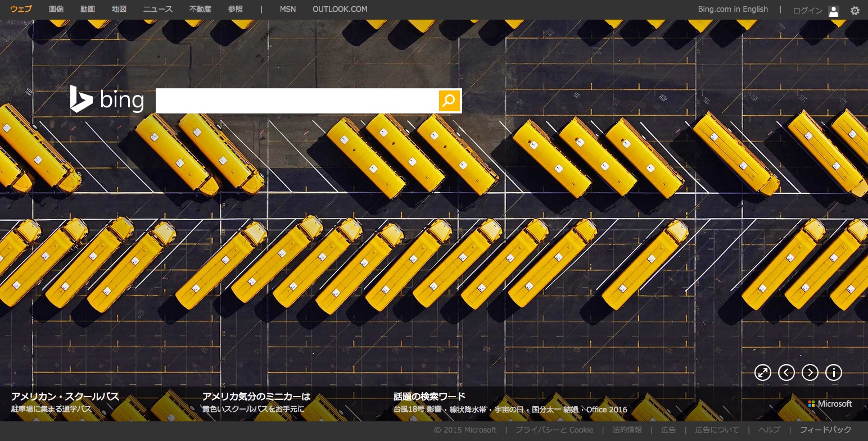Open the 動画 tab
The height and width of the screenshot is (441, 868).
(88, 9)
